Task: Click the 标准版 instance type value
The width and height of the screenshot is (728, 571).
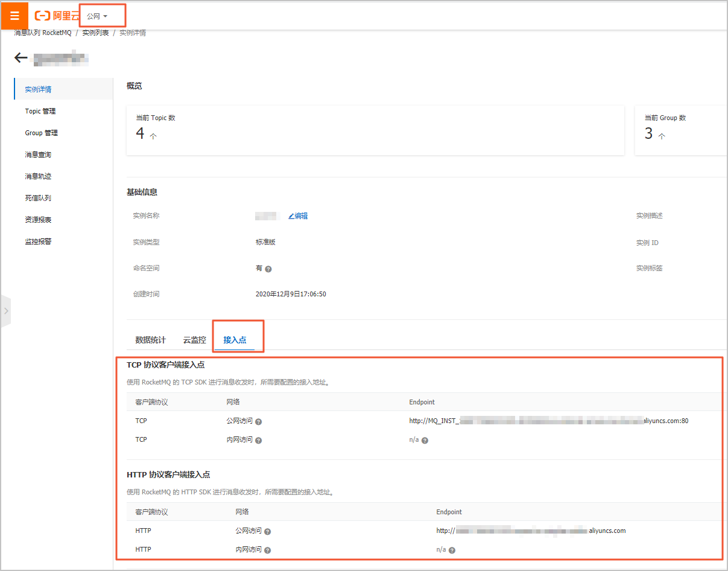Action: [265, 242]
